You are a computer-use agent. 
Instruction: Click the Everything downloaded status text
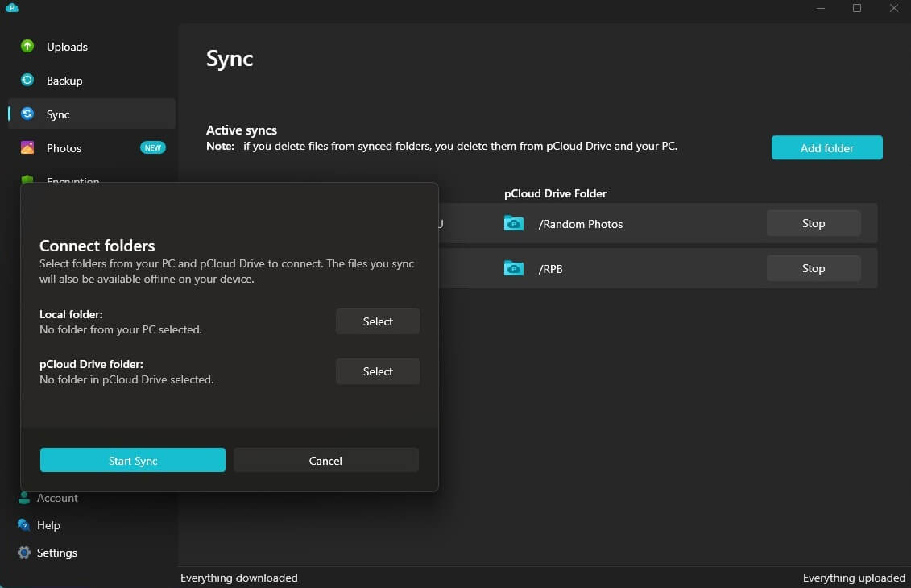tap(239, 578)
